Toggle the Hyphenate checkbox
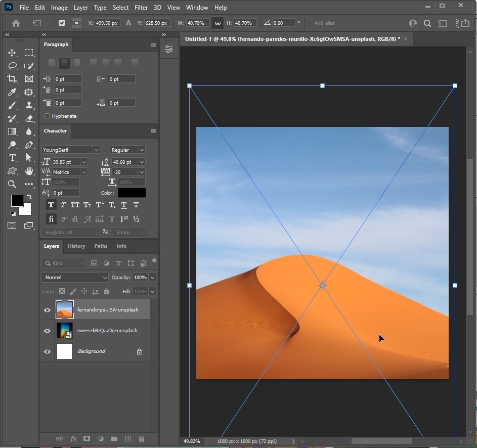 [x=47, y=116]
